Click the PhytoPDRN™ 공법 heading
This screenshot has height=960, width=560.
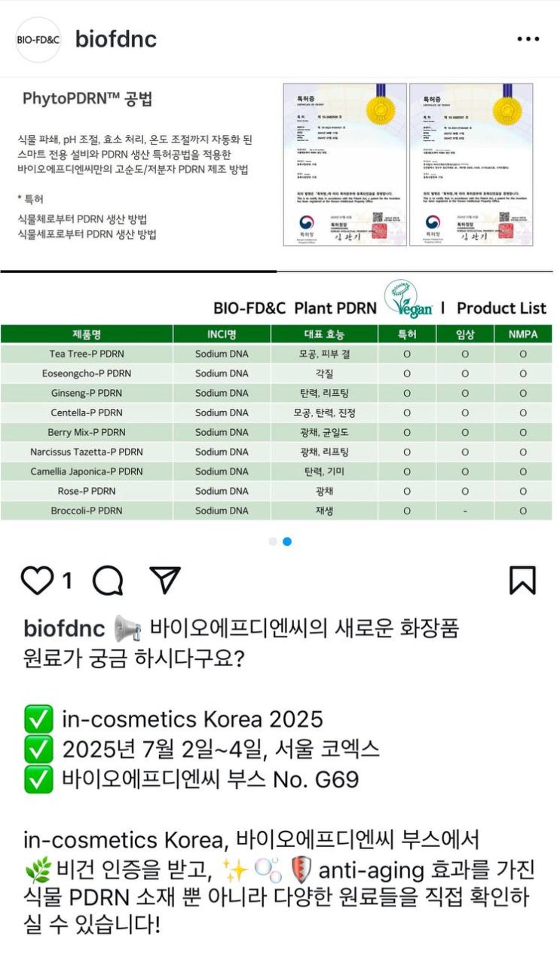[x=87, y=99]
